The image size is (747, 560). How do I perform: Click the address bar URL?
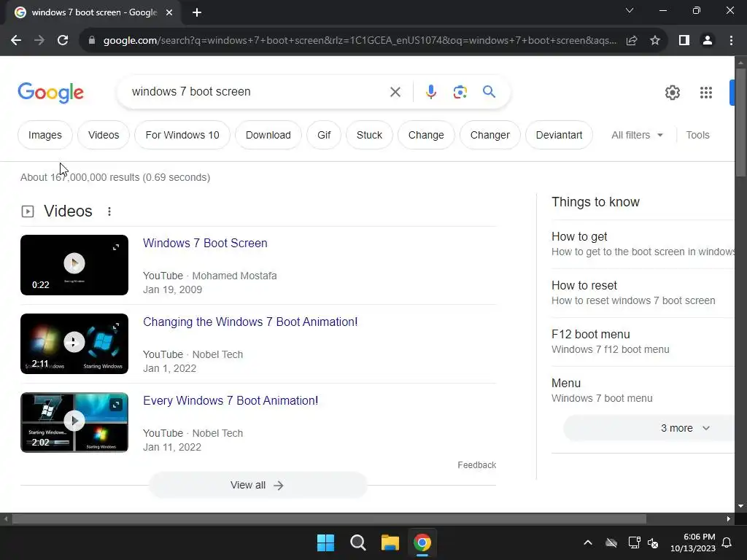360,41
